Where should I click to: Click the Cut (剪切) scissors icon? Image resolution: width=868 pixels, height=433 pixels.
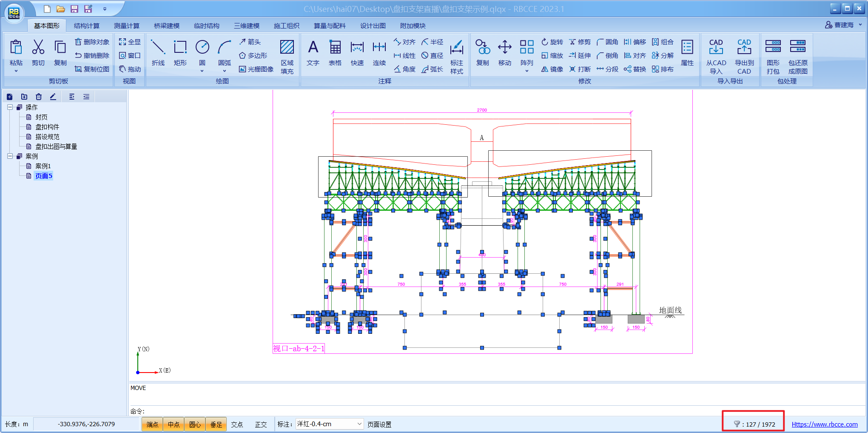[x=38, y=47]
